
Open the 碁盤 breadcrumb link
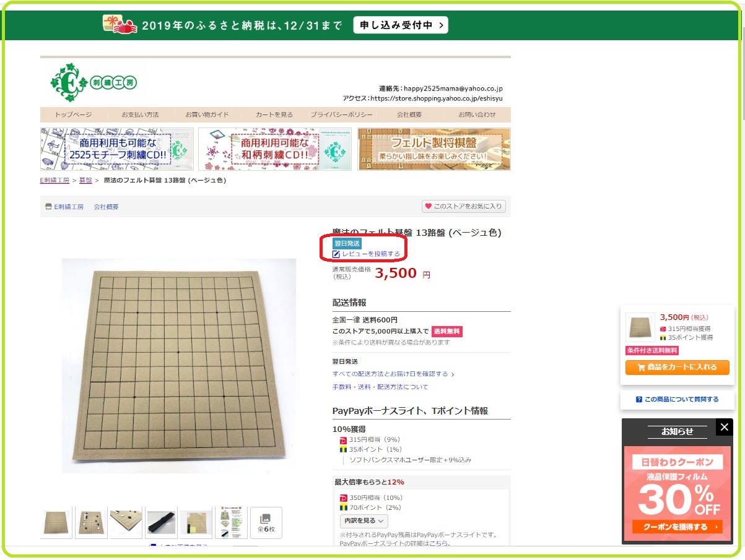85,181
